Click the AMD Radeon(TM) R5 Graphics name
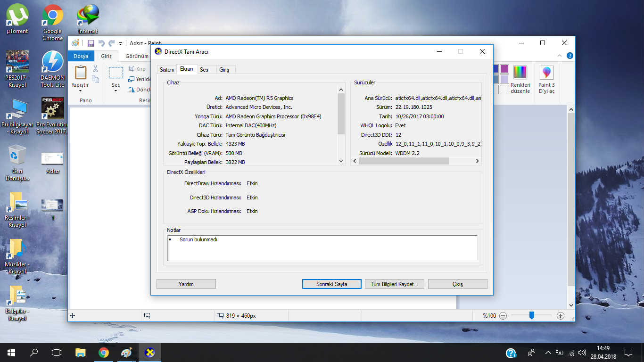 pyautogui.click(x=259, y=98)
